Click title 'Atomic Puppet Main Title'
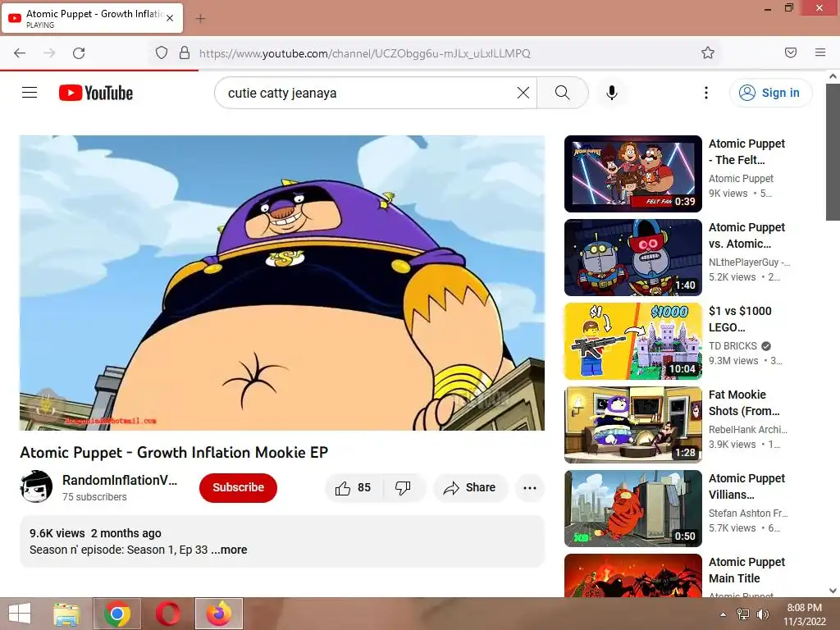Viewport: 840px width, 630px height. click(746, 570)
